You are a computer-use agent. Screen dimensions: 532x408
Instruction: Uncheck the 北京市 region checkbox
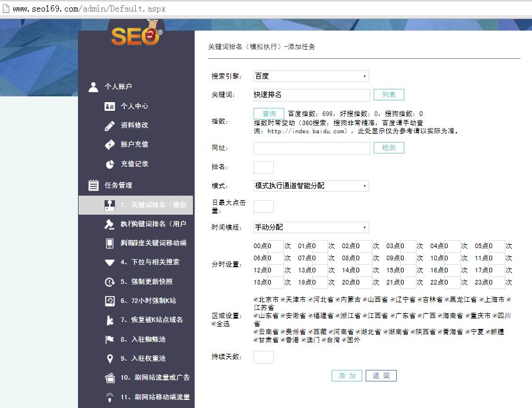(x=256, y=300)
